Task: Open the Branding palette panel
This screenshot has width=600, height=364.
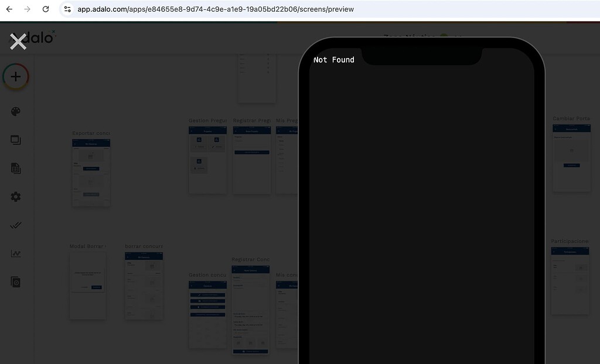Action: (x=16, y=111)
